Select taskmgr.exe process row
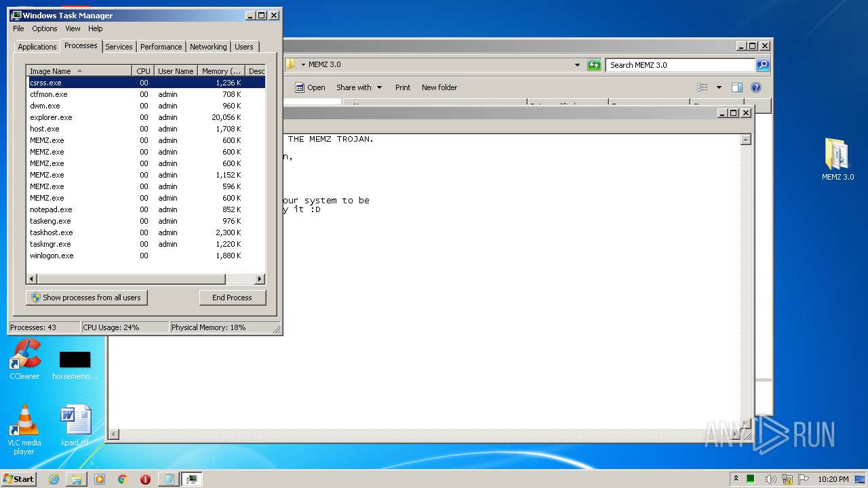 click(146, 244)
